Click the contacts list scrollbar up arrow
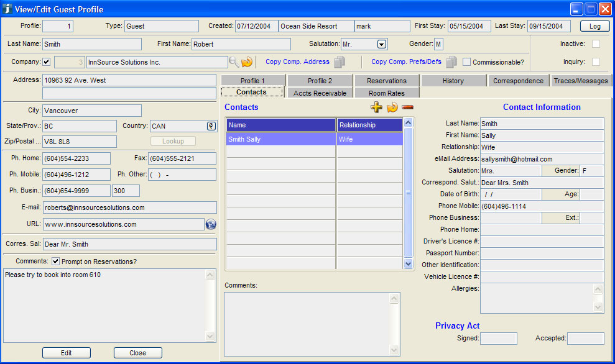This screenshot has height=364, width=615. [x=409, y=122]
